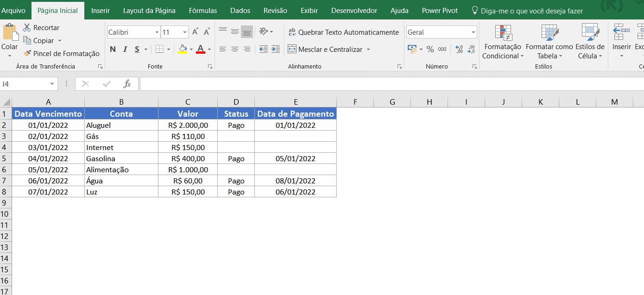The image size is (644, 295).
Task: Toggle italic (I) formatting
Action: [125, 49]
